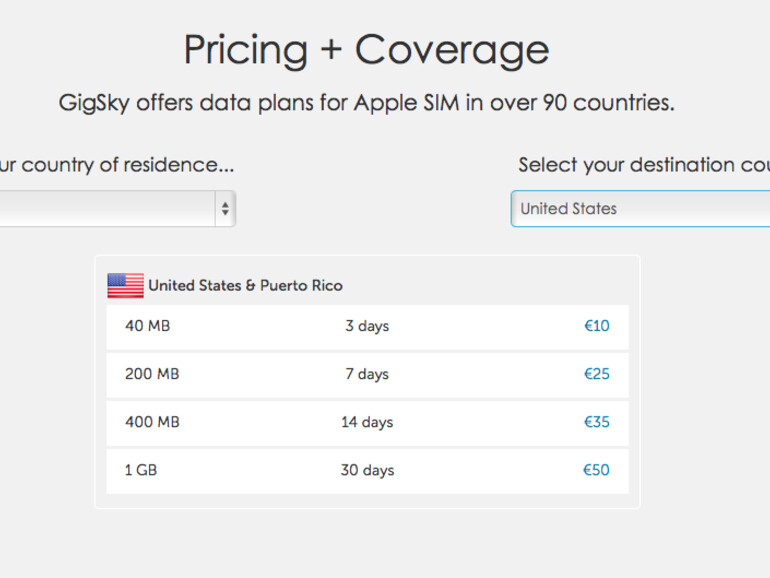Click the Pricing + Coverage heading
This screenshot has height=578, width=770.
[366, 49]
